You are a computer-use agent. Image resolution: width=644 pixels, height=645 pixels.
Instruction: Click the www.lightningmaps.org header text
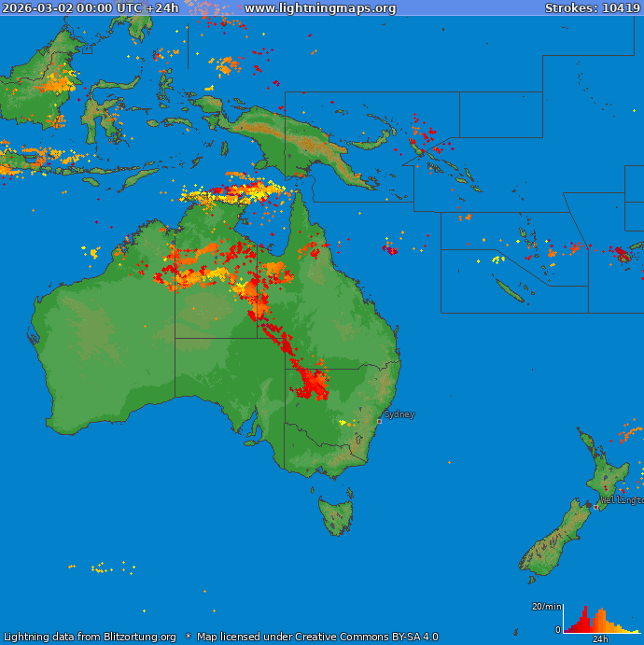[x=320, y=8]
